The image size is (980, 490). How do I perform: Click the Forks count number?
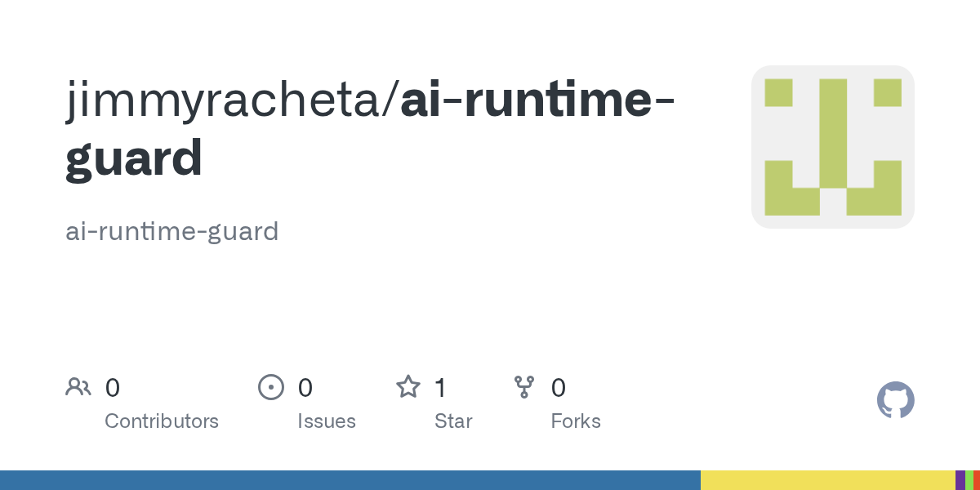pyautogui.click(x=559, y=387)
